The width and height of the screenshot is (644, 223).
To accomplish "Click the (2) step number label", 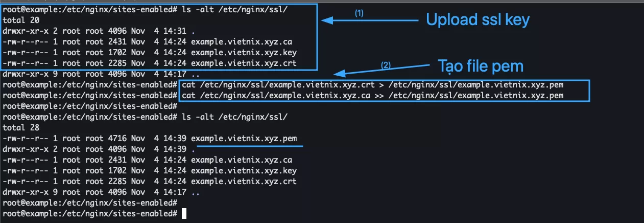I will (x=386, y=65).
